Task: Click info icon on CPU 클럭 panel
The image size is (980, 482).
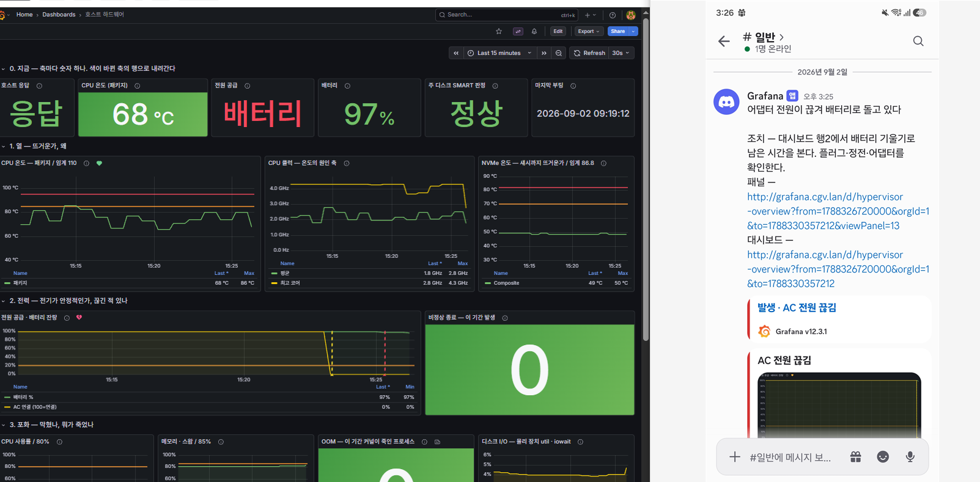Action: pyautogui.click(x=347, y=163)
